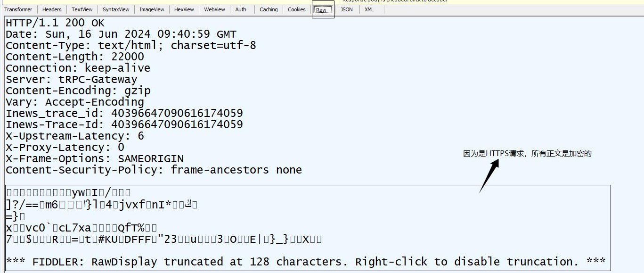Switch to the Caching tab
Image resolution: width=644 pixels, height=273 pixels.
click(x=269, y=9)
